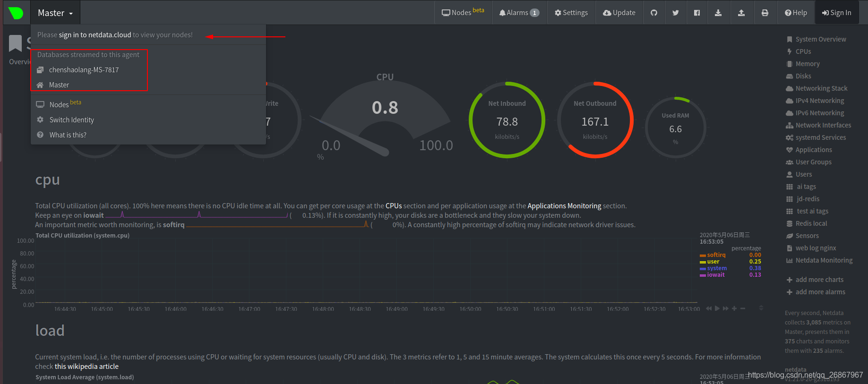This screenshot has width=868, height=384.
Task: Toggle user dimension in CPU legend
Action: (713, 262)
